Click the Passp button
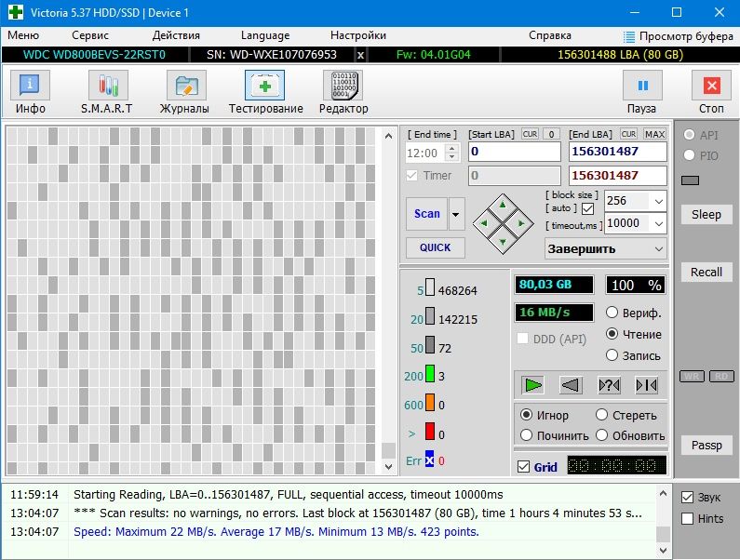 [706, 446]
